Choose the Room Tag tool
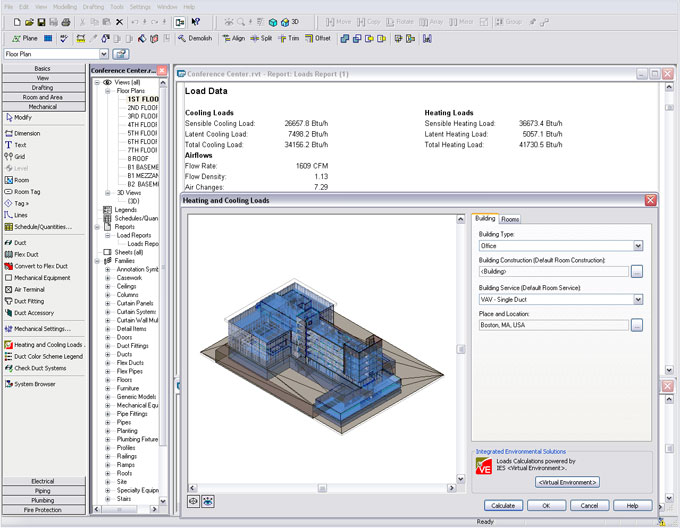The width and height of the screenshot is (680, 528). tap(27, 191)
